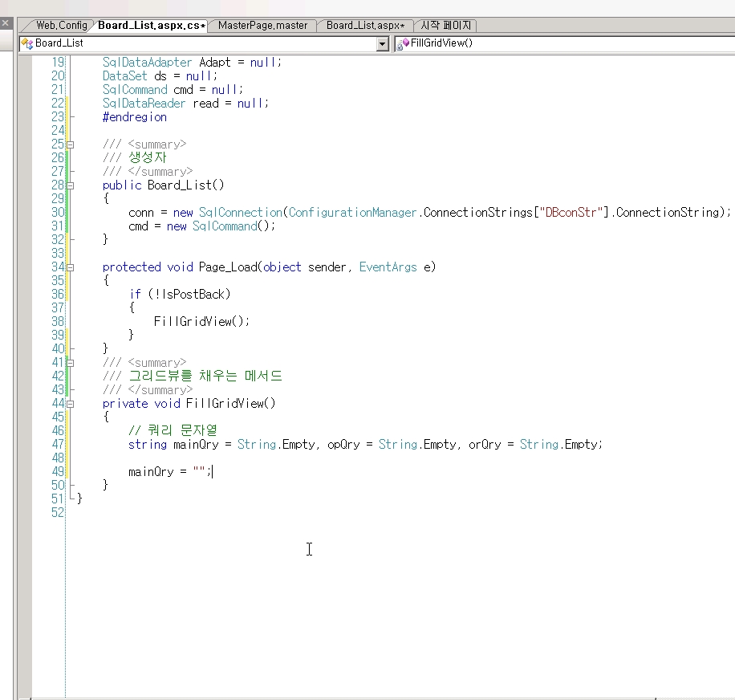
Task: Collapse the summary comment at line 41
Action: [71, 363]
